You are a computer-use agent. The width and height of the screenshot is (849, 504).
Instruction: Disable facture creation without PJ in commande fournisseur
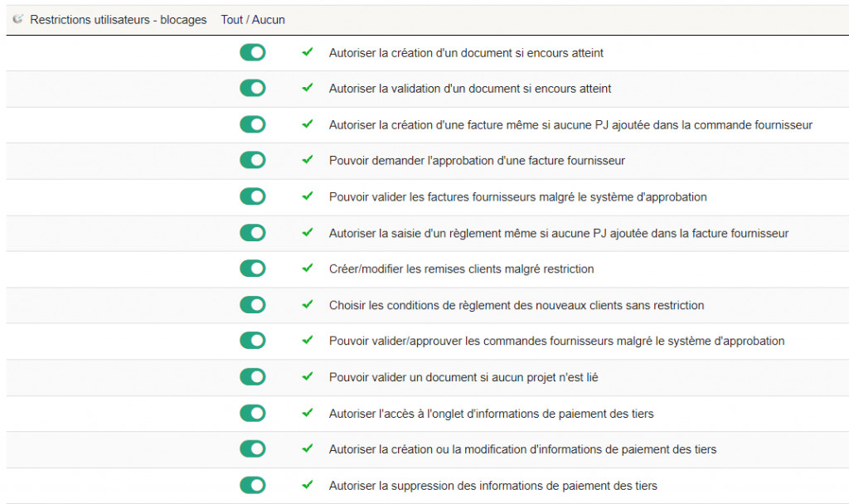pos(253,124)
